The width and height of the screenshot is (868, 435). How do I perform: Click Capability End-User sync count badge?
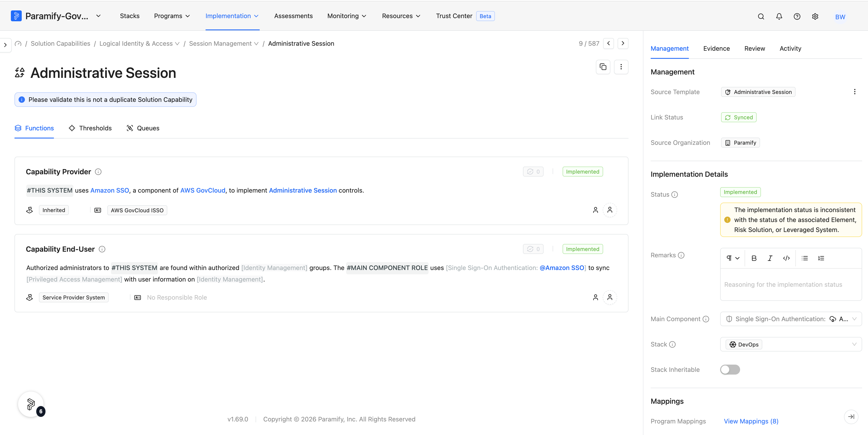[x=533, y=249]
